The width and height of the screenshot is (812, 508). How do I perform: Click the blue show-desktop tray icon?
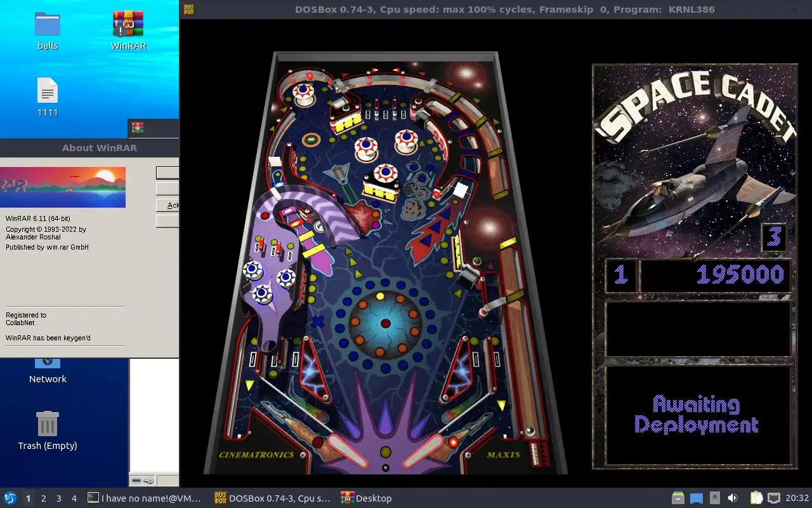(697, 498)
